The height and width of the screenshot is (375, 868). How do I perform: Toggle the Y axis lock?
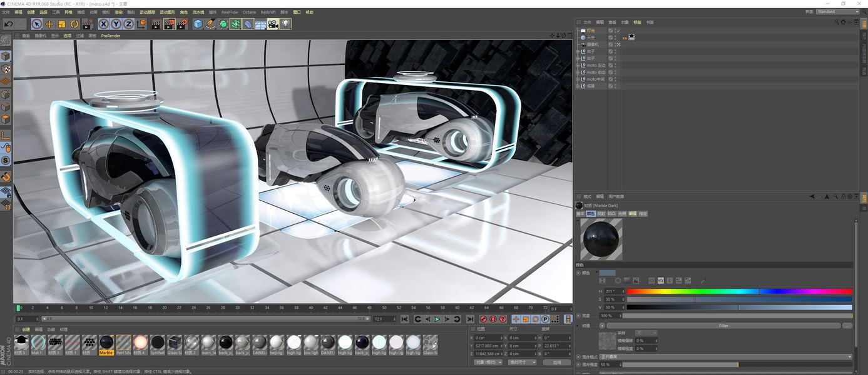116,24
